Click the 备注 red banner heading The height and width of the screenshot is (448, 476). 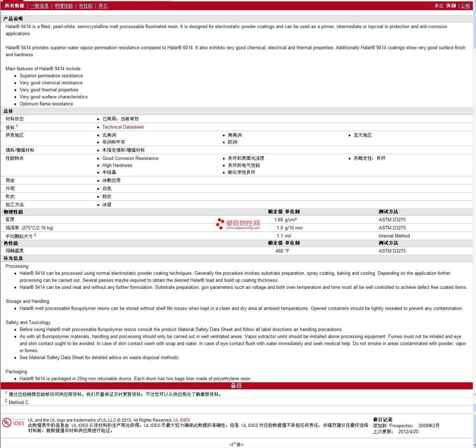tap(236, 386)
